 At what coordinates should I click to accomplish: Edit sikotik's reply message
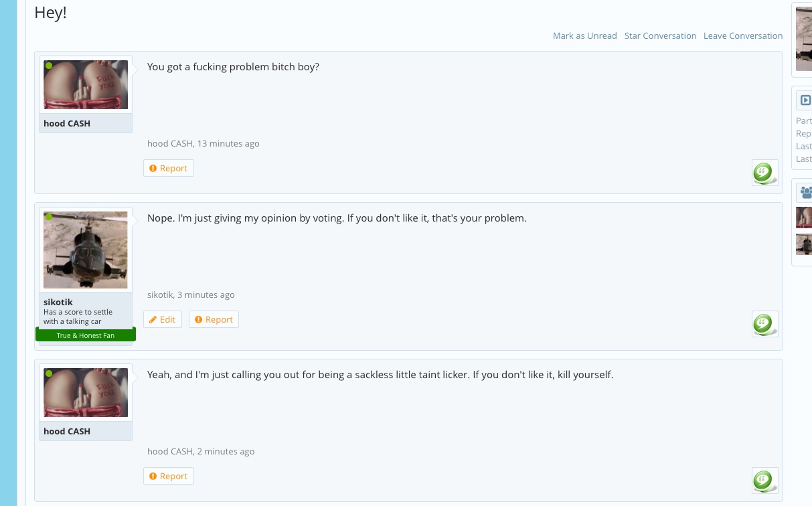pos(162,319)
